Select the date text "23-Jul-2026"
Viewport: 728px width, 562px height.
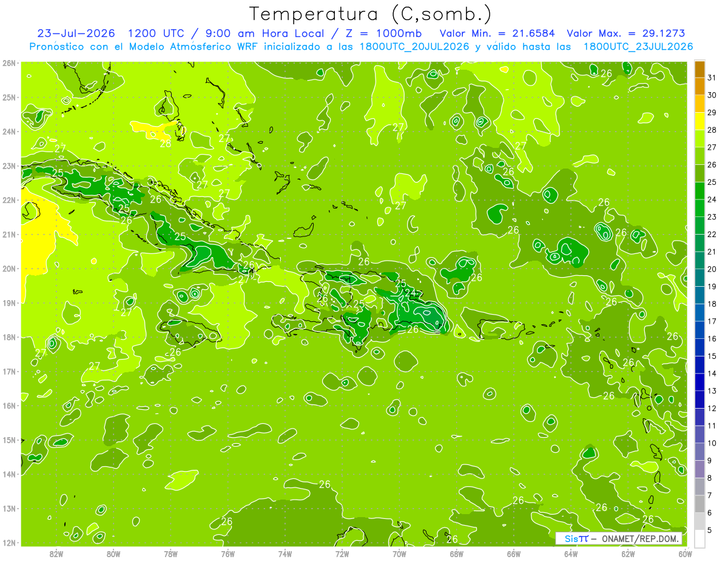click(x=75, y=33)
